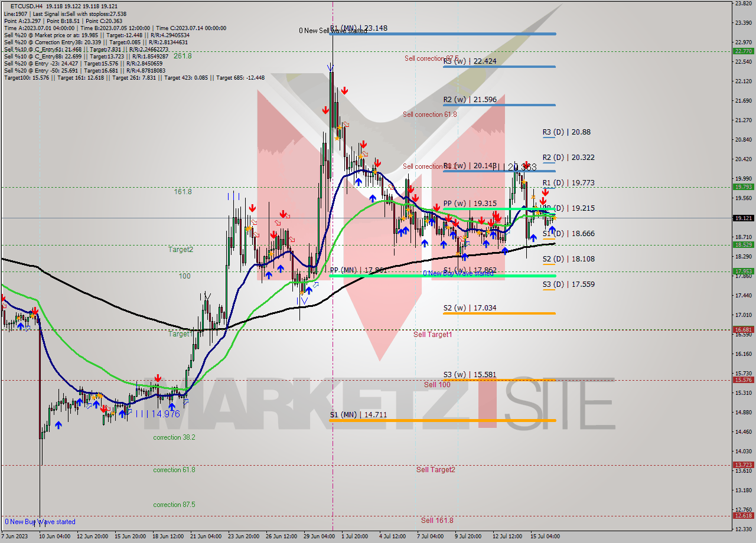This screenshot has height=543, width=756.
Task: Click the '29 Jun 04:00' time axis label
Action: click(319, 537)
